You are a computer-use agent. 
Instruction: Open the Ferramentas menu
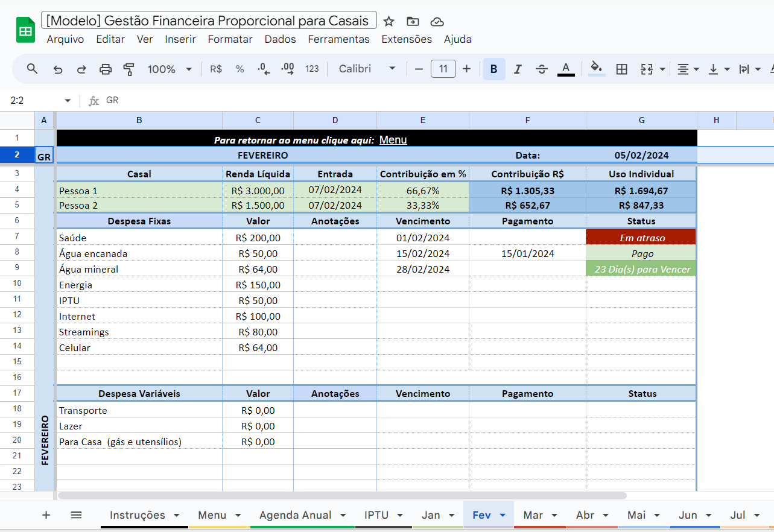pyautogui.click(x=338, y=39)
